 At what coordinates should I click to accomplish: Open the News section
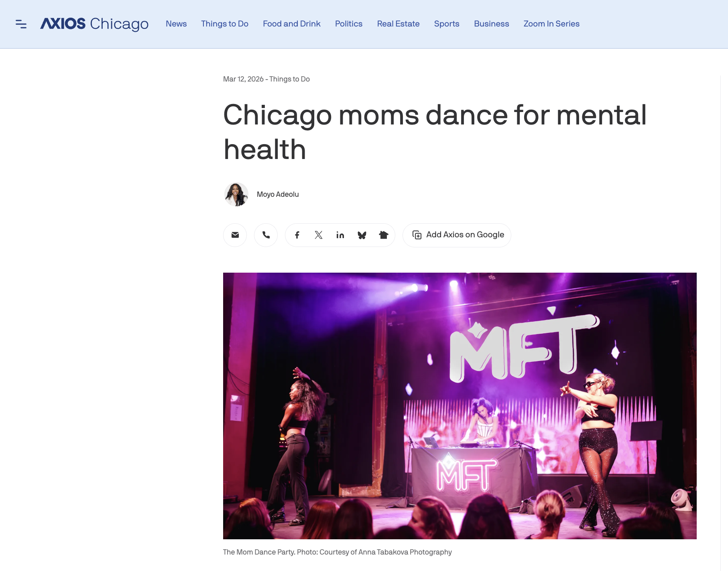pyautogui.click(x=176, y=24)
